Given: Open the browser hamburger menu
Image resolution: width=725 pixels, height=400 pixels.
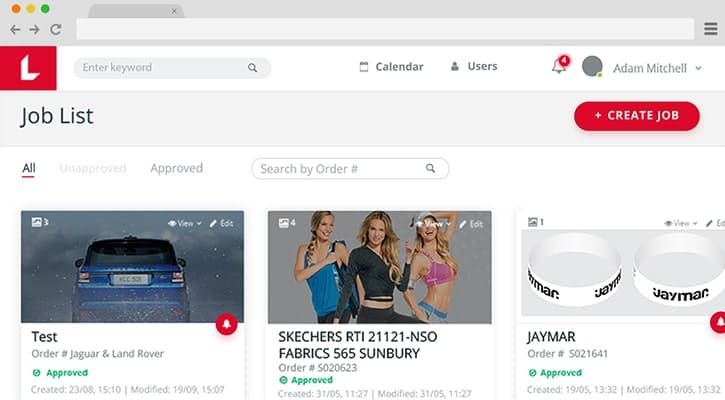Looking at the screenshot, I should 711,29.
